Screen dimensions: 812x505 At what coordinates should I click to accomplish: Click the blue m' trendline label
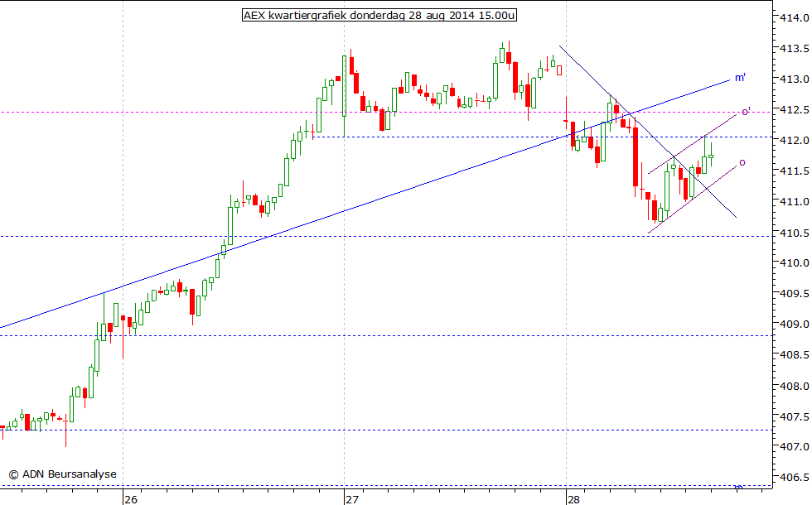tap(740, 78)
